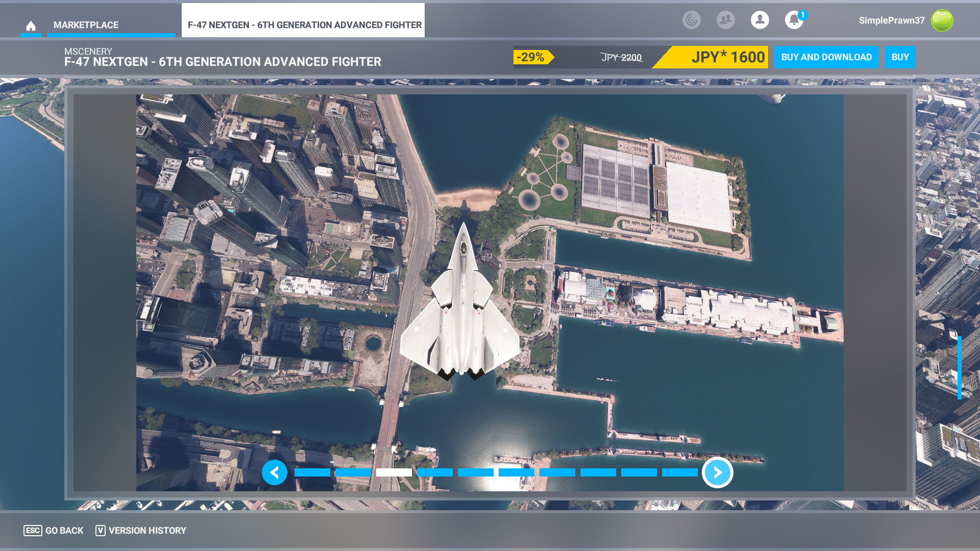Select the Go Back option
This screenshot has height=551, width=980.
[54, 531]
